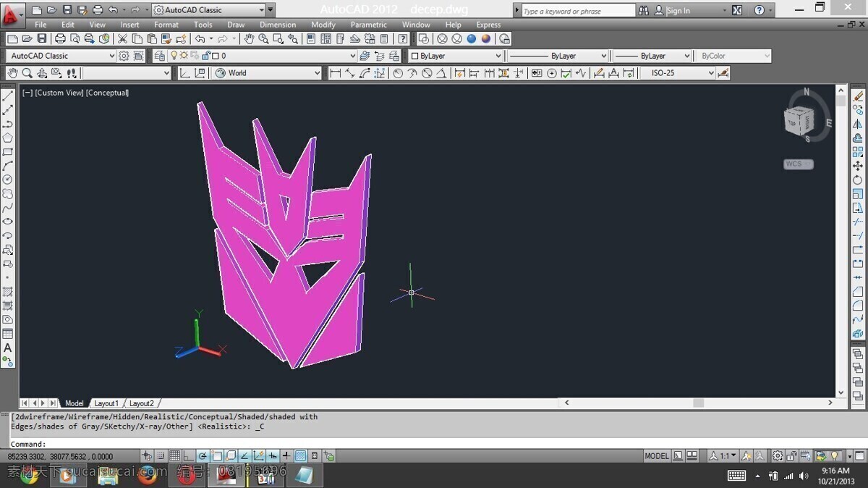Open Layer Properties Manager icon
Screen dimensions: 868x488
[x=158, y=56]
